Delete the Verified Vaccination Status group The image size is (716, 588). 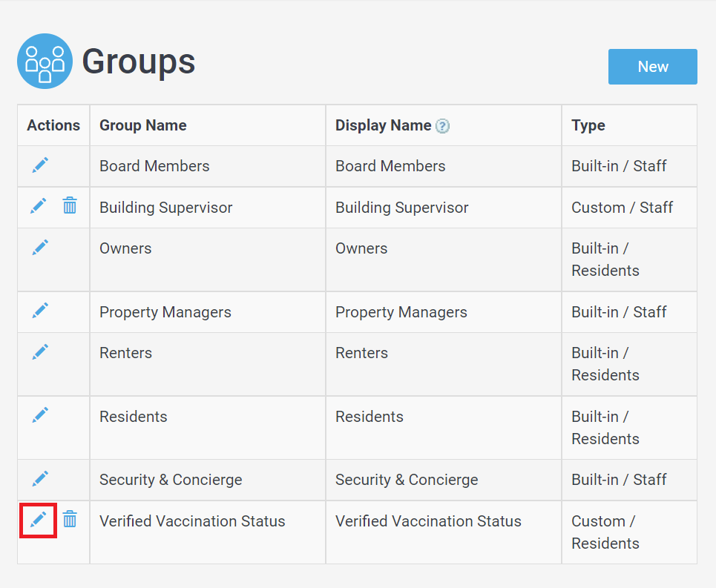tap(70, 519)
